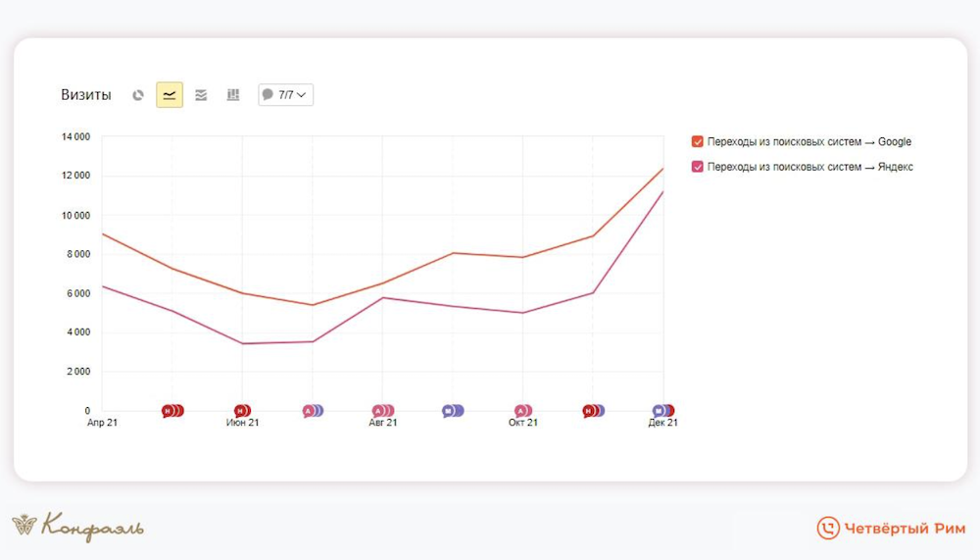Click red note marker after Апр 21
Screen dimensions: 980x560
click(x=169, y=411)
